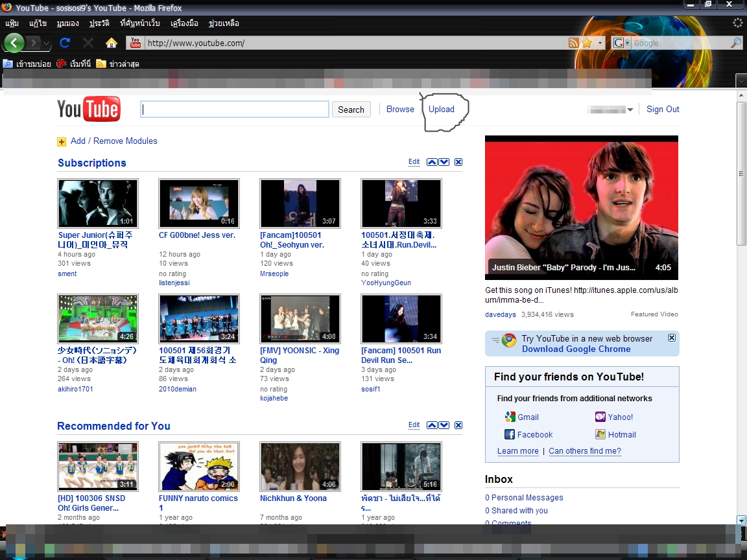Click Can others find me? link

585,451
